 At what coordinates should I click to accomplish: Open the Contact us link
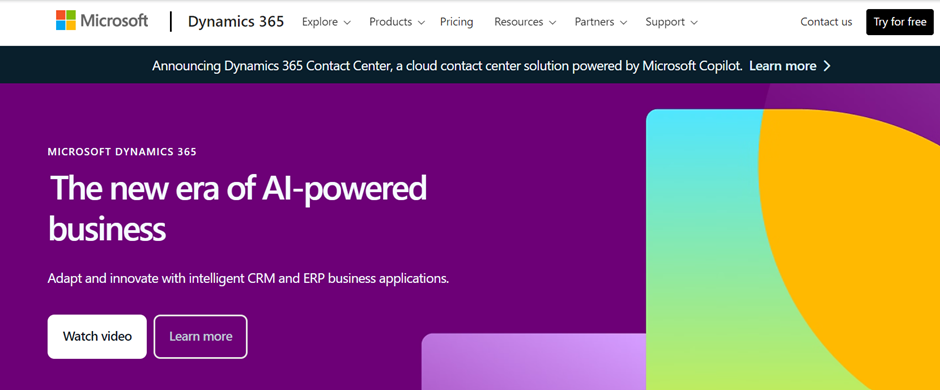click(x=826, y=22)
